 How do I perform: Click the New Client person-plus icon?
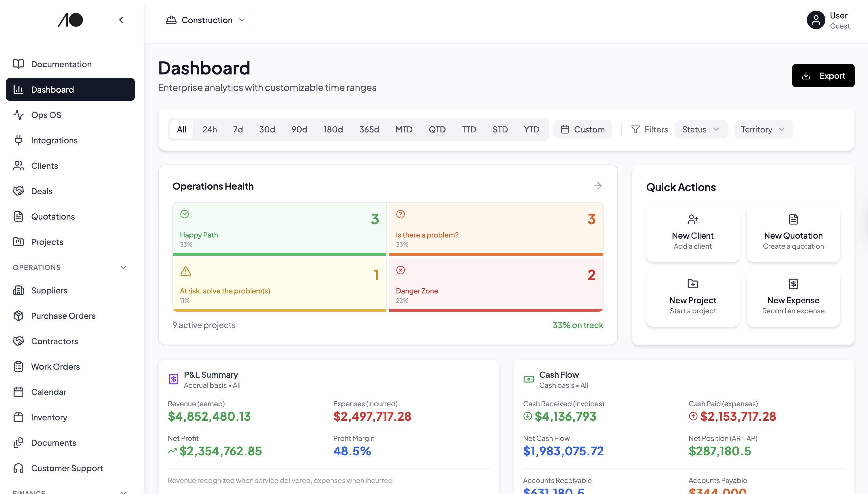[x=692, y=219]
